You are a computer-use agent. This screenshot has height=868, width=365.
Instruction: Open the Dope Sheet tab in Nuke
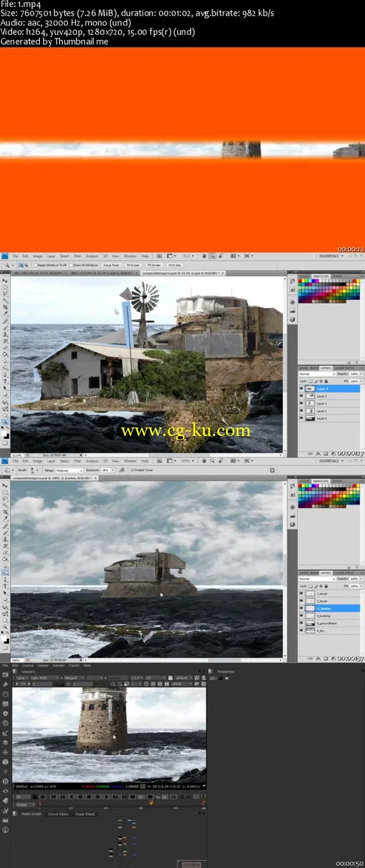(x=86, y=813)
